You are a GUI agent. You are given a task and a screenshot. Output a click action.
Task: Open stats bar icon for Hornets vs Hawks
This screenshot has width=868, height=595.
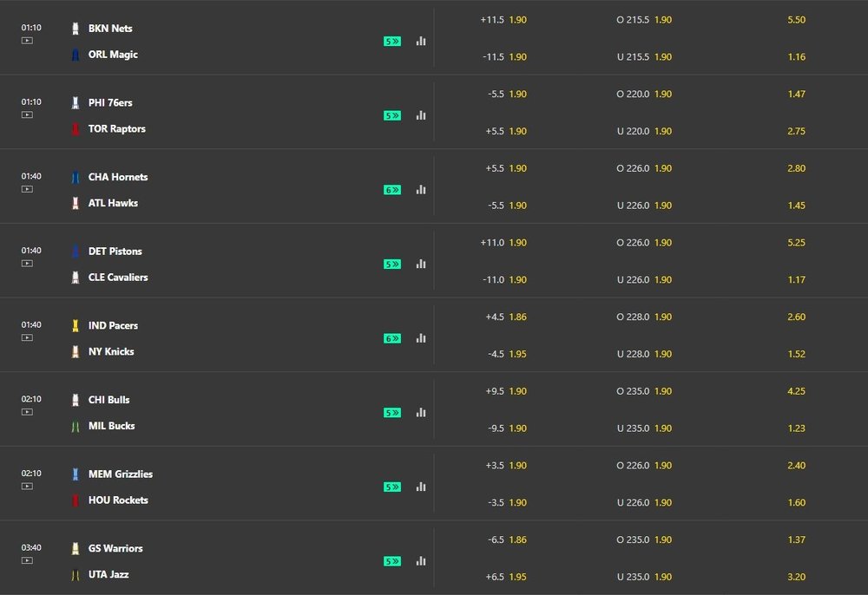pos(421,190)
